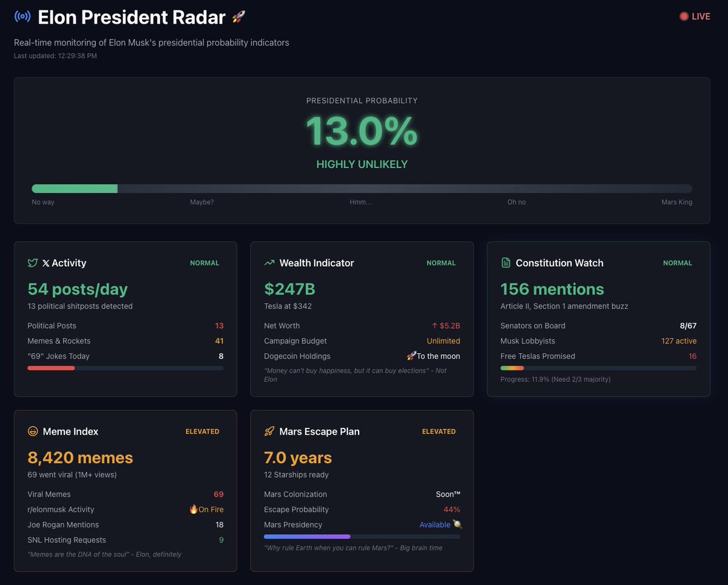The width and height of the screenshot is (728, 585).
Task: Click the Viral Memes row label
Action: tap(49, 494)
